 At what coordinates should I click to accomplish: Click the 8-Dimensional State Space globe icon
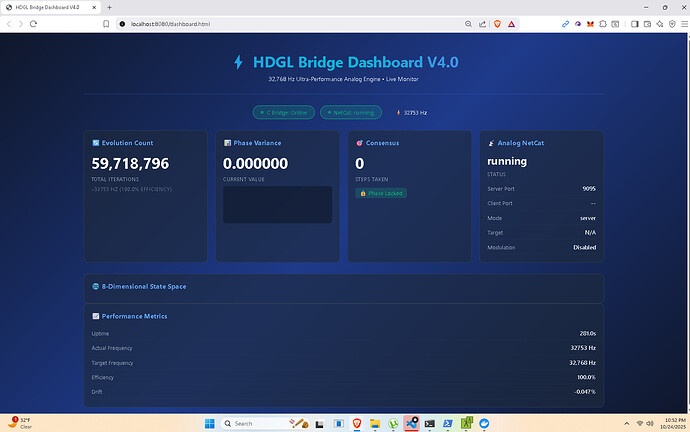click(x=96, y=287)
